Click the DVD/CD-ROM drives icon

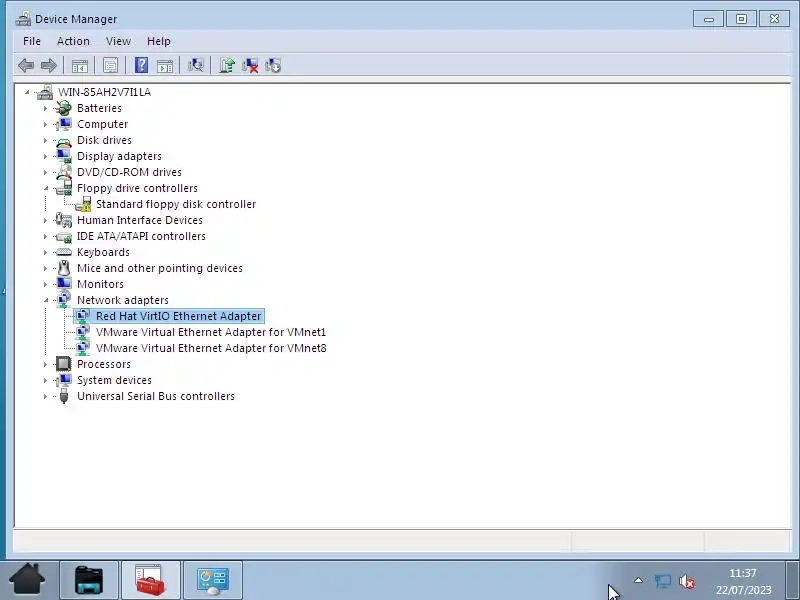tap(64, 172)
